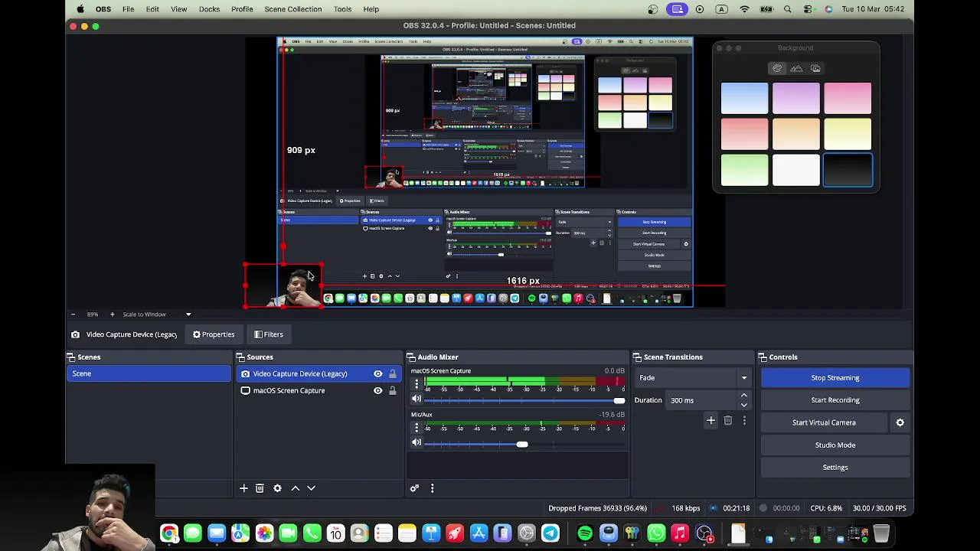Select macOS Screen Capture source row
980x551 pixels.
(318, 390)
